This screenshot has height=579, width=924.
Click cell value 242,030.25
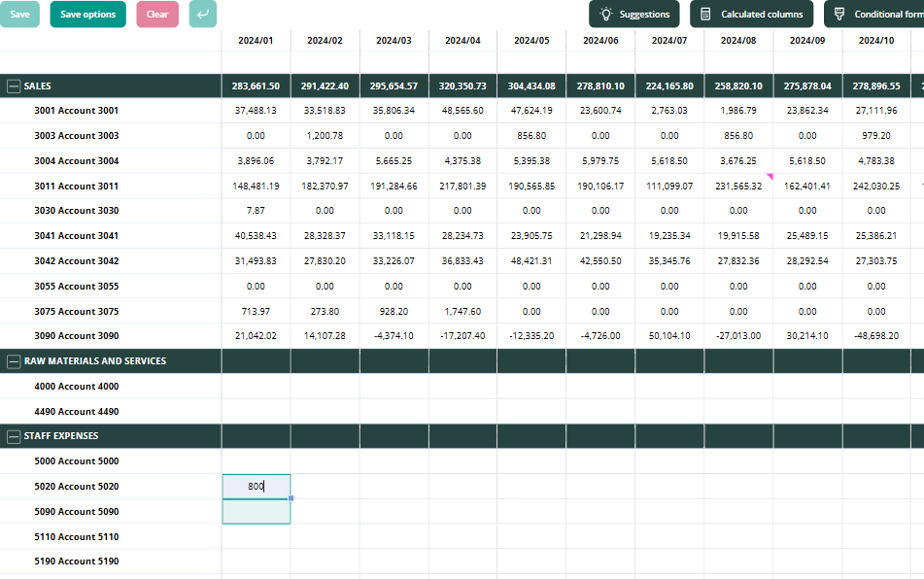[x=876, y=187]
